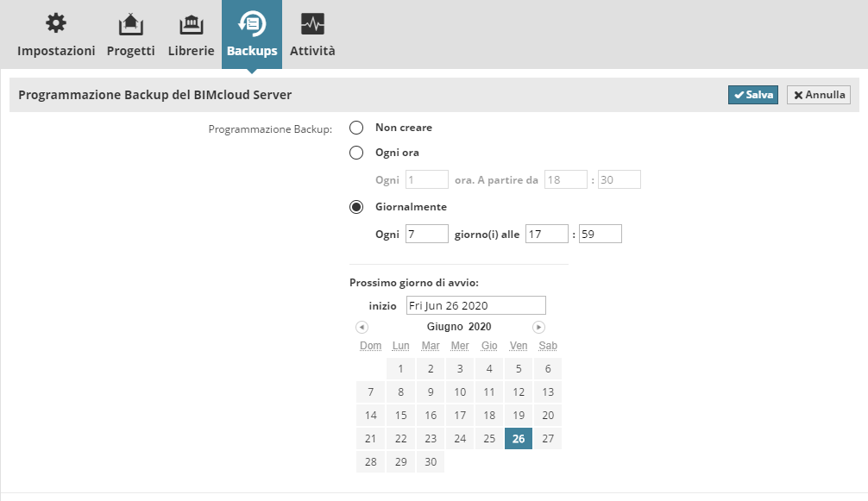Screen dimensions: 868x501
Task: Switch to the Attività tab label
Action: pyautogui.click(x=312, y=51)
